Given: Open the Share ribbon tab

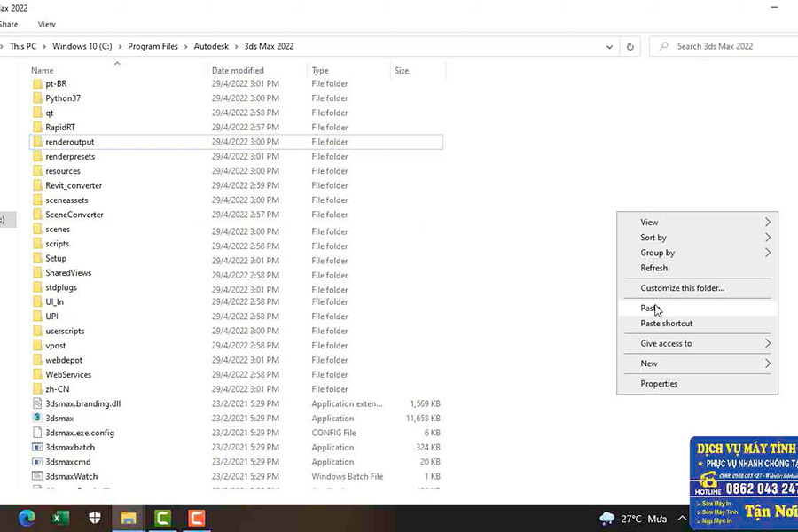Looking at the screenshot, I should pos(9,24).
